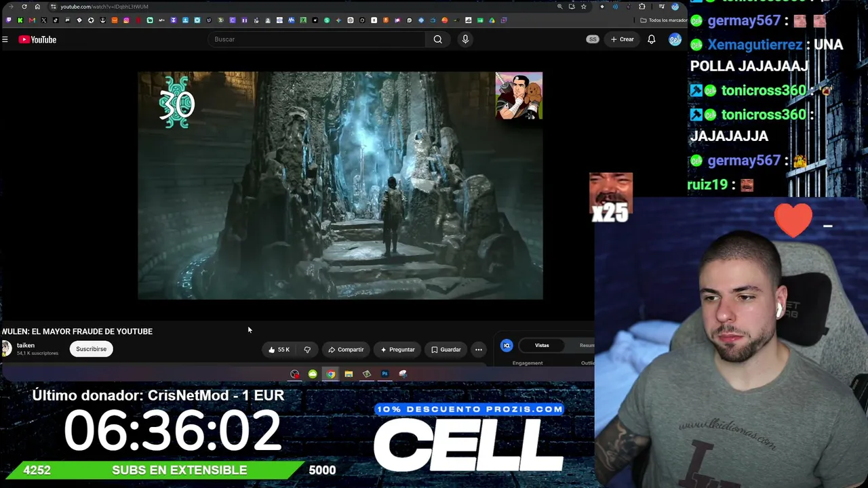Click the Buscar search field

[317, 39]
